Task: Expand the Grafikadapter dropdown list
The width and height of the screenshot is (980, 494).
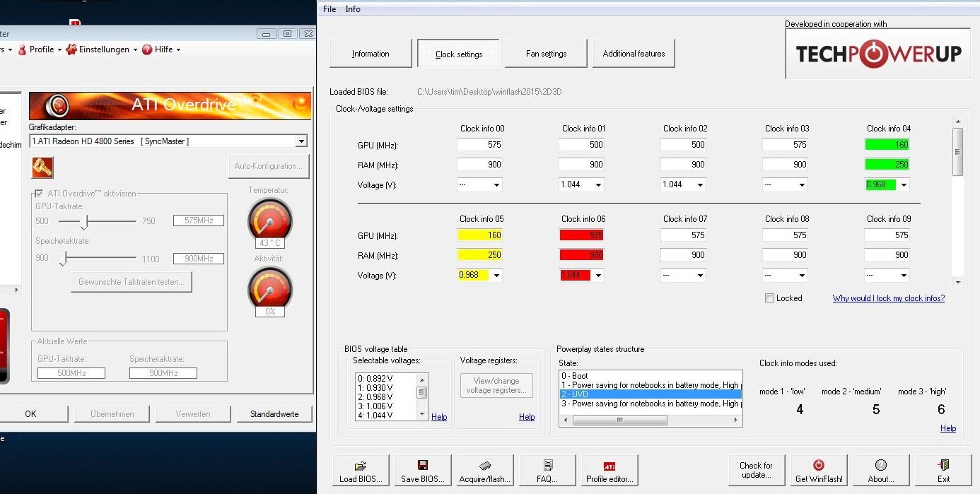Action: tap(302, 141)
